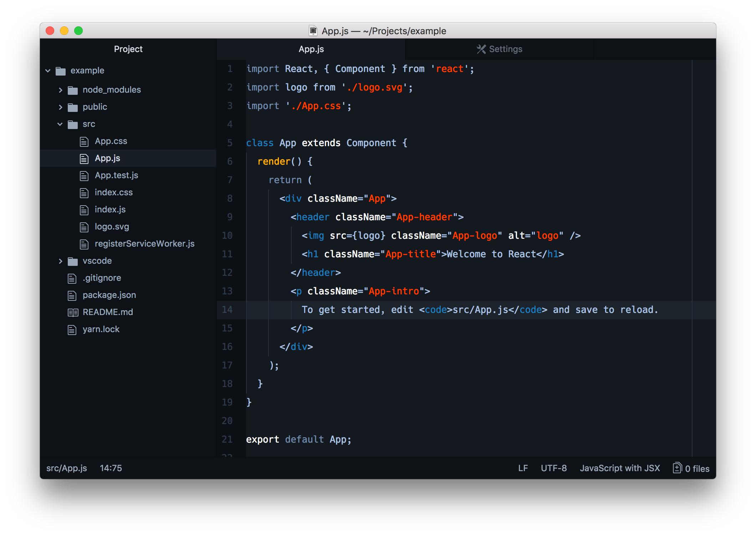This screenshot has height=536, width=756.
Task: Expand the vscode folder
Action: 61,261
